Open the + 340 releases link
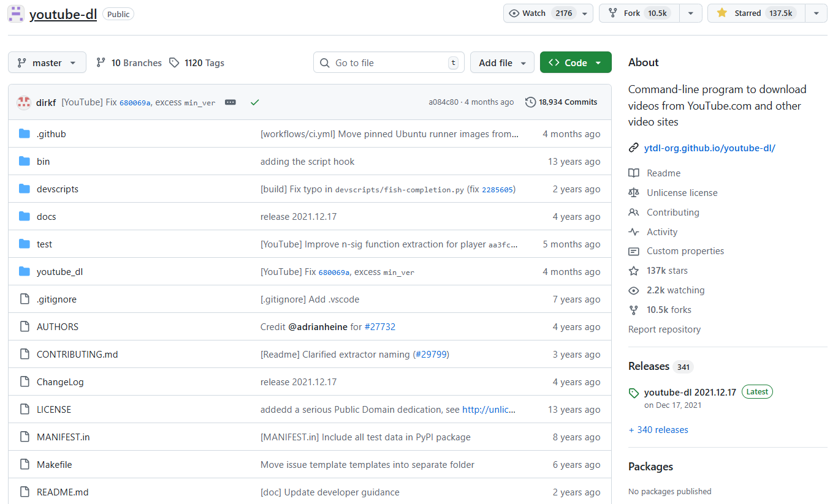Screen dimensions: 830x504 658,430
